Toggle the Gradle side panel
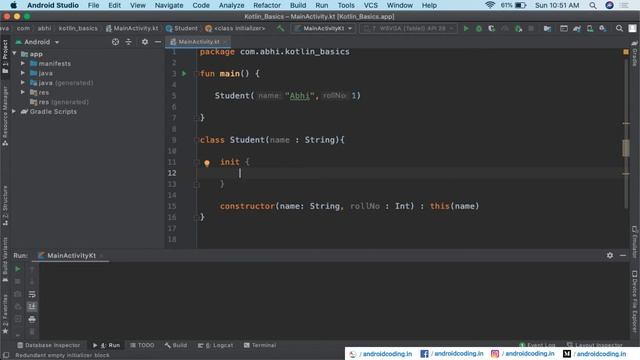The image size is (640, 360). click(635, 53)
